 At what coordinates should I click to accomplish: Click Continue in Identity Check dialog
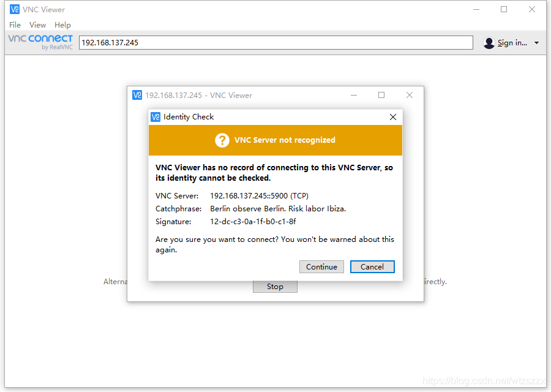[x=321, y=267]
